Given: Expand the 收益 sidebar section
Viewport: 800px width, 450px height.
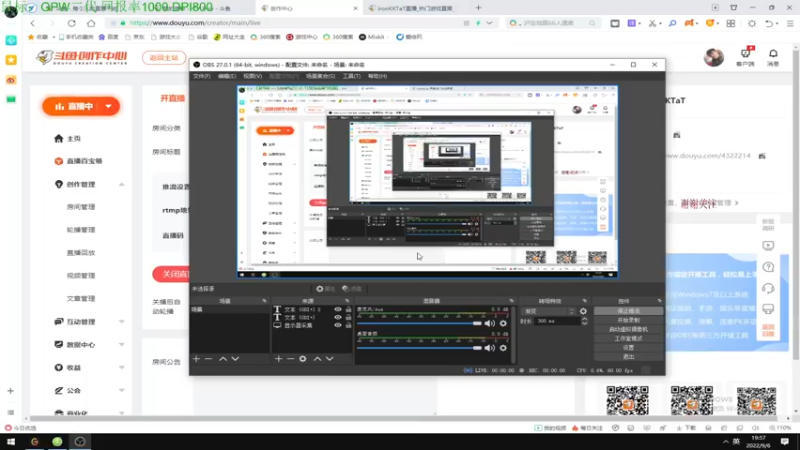Looking at the screenshot, I should (121, 367).
